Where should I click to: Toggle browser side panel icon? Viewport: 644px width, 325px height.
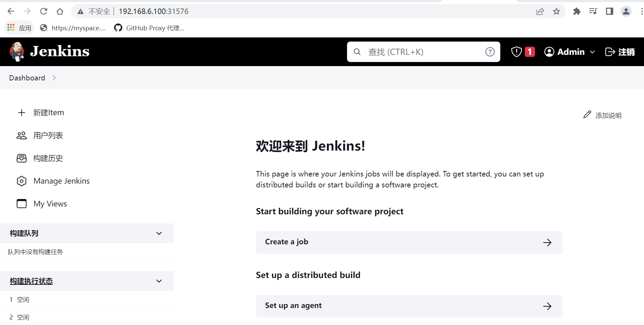tap(610, 11)
